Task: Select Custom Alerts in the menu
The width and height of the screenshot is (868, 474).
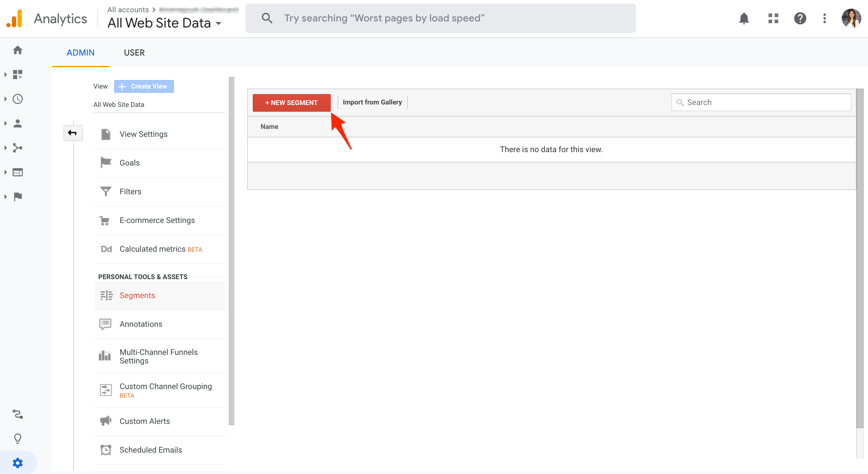Action: click(145, 421)
